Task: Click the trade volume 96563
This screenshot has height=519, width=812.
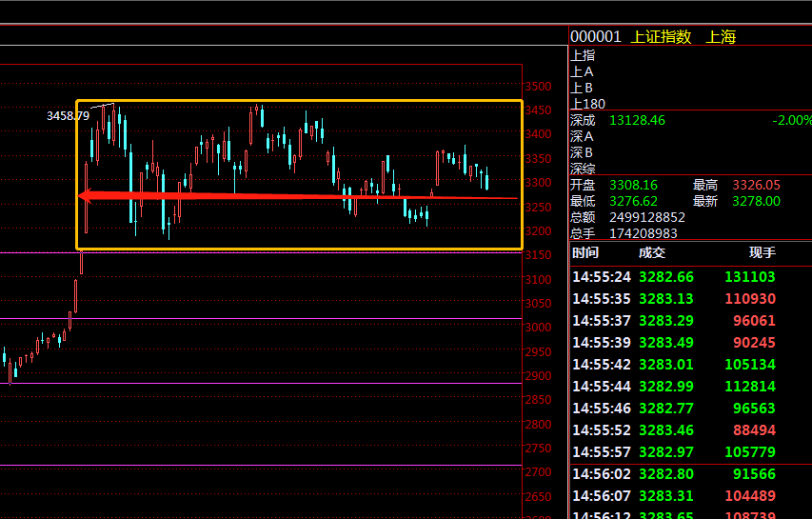Action: click(x=754, y=409)
